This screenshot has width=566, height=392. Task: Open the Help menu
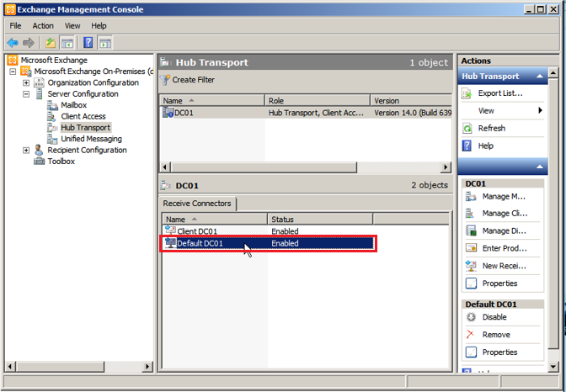pyautogui.click(x=99, y=26)
